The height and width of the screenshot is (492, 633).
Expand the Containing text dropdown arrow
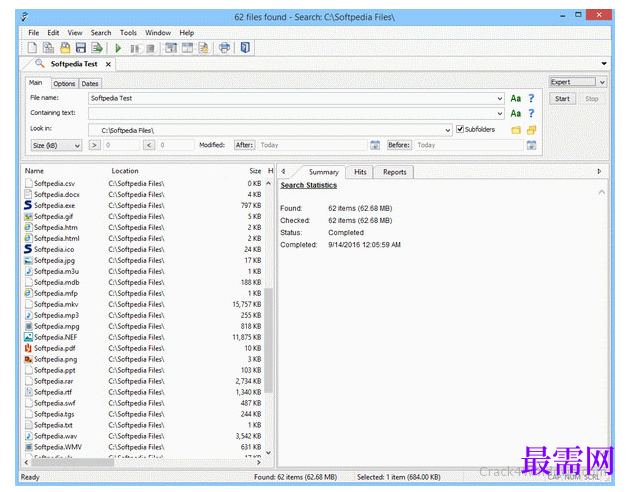pyautogui.click(x=500, y=114)
